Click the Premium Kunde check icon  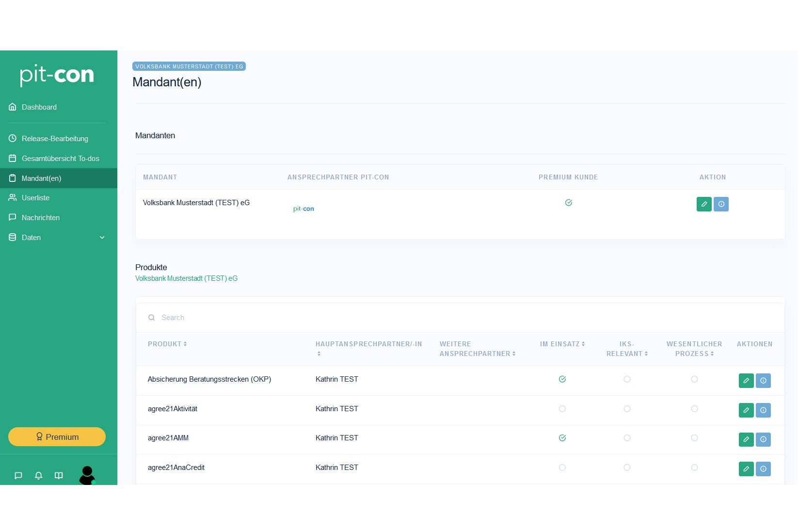[x=569, y=203]
